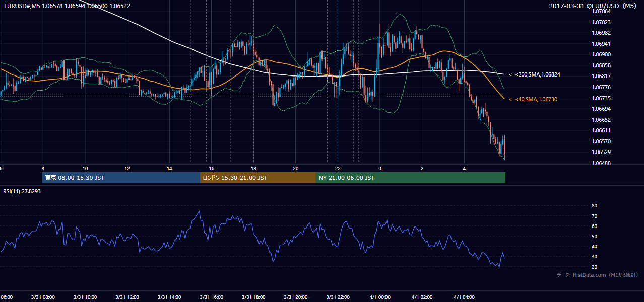Viewport: 644px width, 302px height.
Task: Click the 1.06735 price axis label
Action: [602, 99]
